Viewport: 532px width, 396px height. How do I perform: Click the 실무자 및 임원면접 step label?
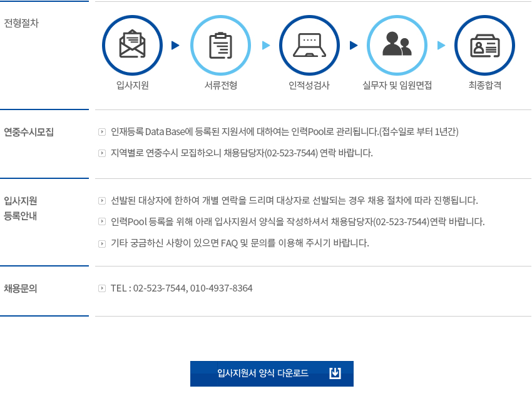pos(397,85)
